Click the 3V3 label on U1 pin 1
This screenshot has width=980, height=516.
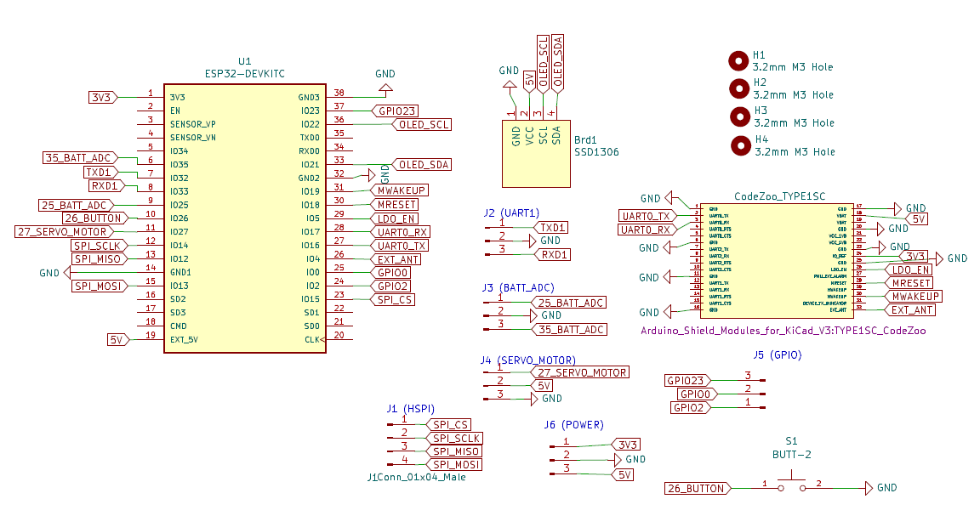[x=103, y=98]
